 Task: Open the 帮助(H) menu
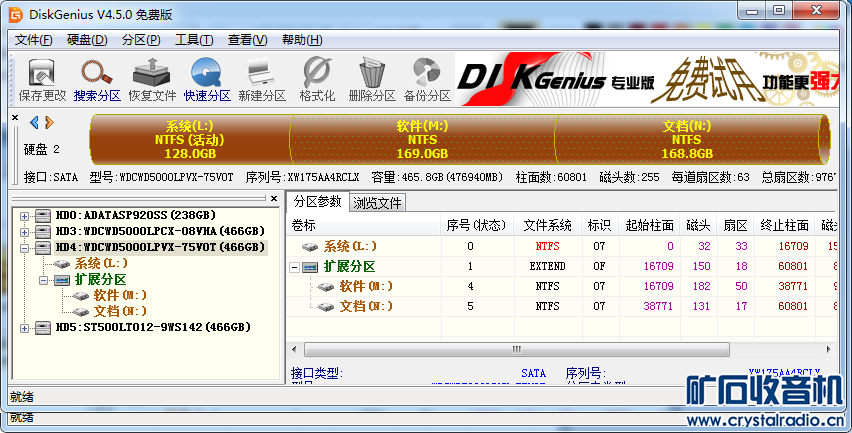302,40
